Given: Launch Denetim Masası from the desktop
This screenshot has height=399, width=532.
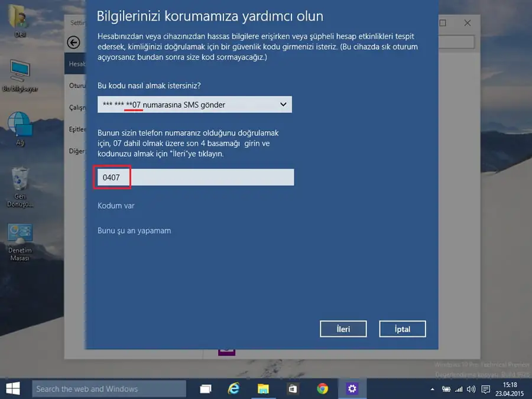Looking at the screenshot, I should point(20,232).
